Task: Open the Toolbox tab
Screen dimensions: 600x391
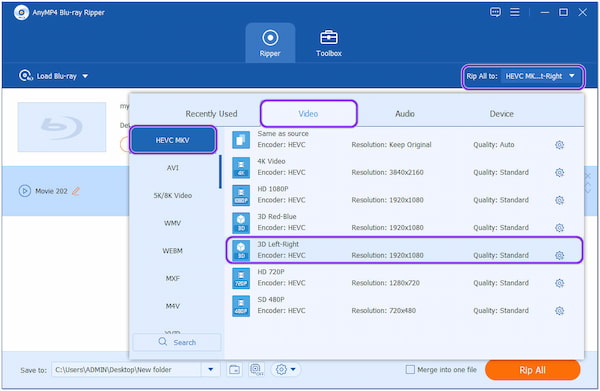Action: 329,43
